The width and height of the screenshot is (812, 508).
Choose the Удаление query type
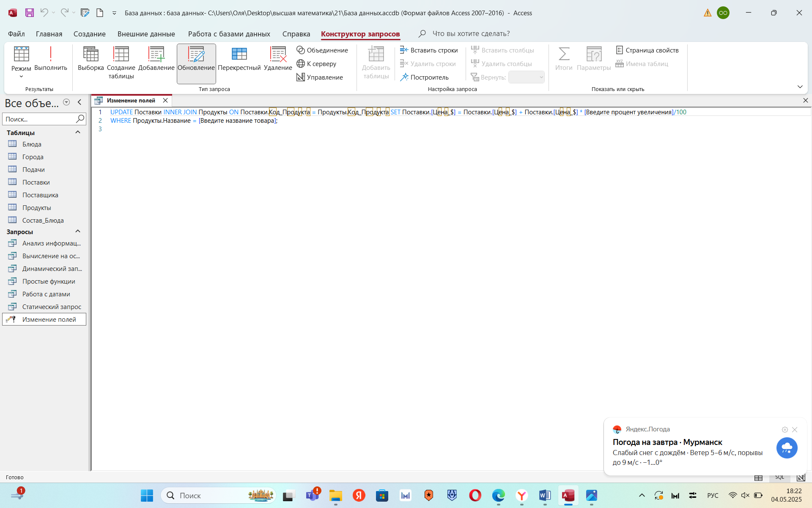pos(278,59)
